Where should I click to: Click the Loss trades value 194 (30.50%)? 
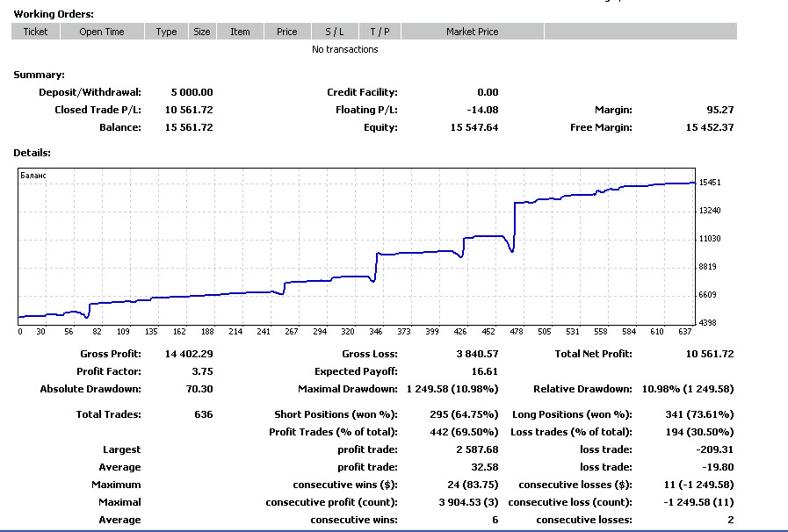click(x=699, y=433)
